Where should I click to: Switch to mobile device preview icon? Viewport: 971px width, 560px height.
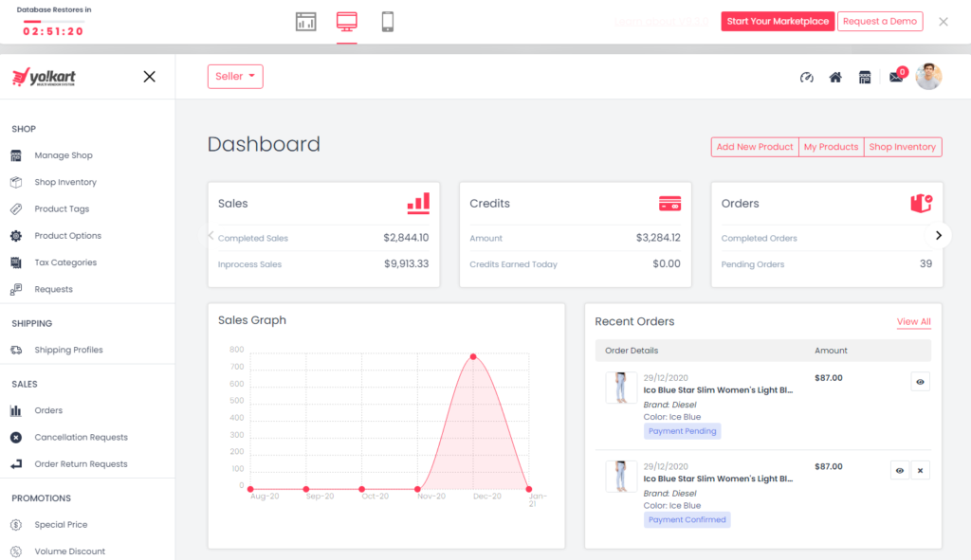point(388,22)
